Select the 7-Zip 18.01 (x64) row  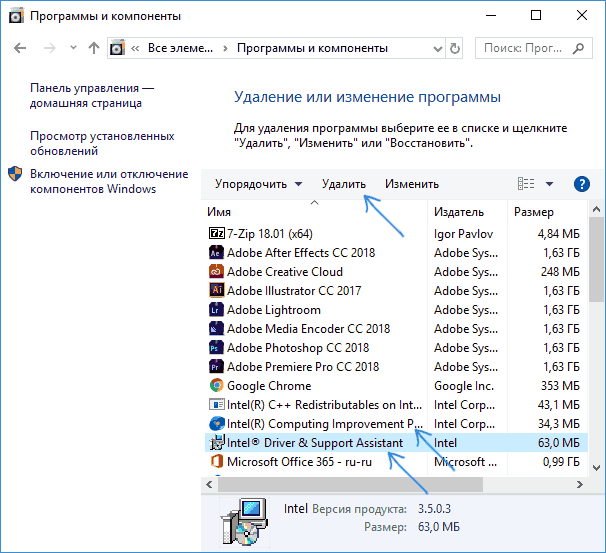click(x=396, y=233)
